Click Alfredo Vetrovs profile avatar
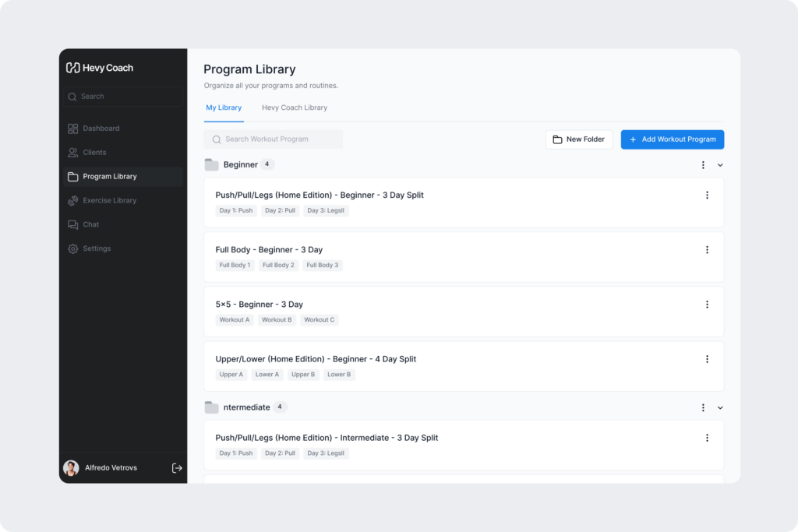This screenshot has height=532, width=798. pos(71,467)
